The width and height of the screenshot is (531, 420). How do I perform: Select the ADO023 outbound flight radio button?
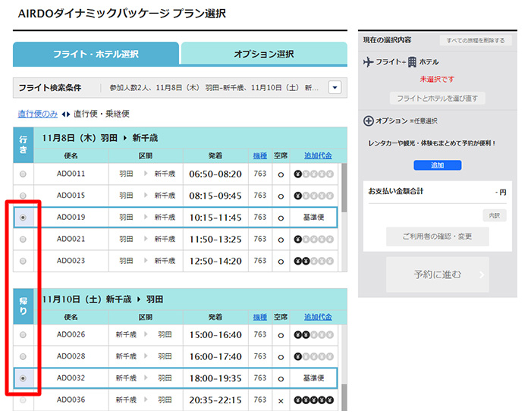point(23,261)
